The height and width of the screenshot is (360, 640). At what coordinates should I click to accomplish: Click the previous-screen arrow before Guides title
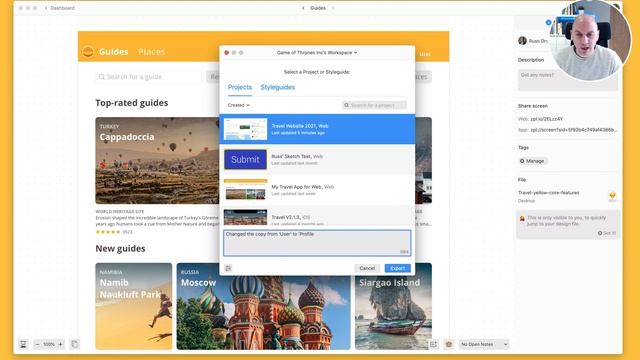pyautogui.click(x=303, y=8)
